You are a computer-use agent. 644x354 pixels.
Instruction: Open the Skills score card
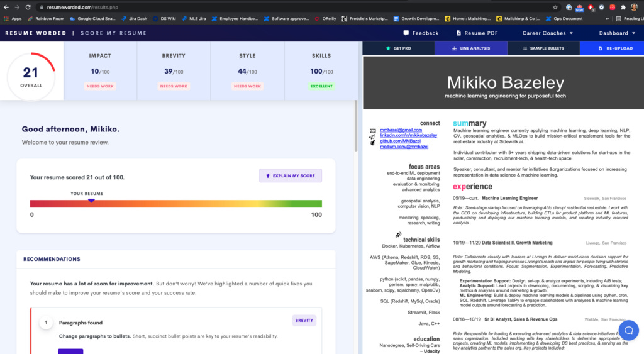point(321,70)
